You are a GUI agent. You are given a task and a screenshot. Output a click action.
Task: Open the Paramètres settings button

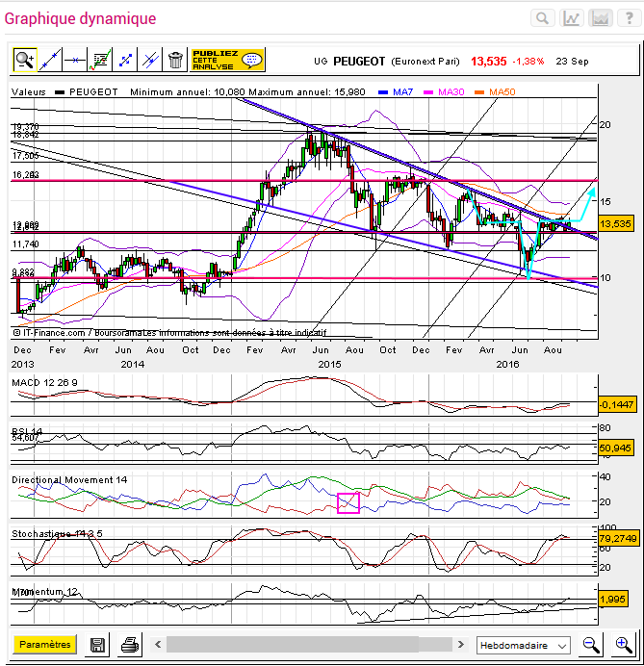(45, 644)
